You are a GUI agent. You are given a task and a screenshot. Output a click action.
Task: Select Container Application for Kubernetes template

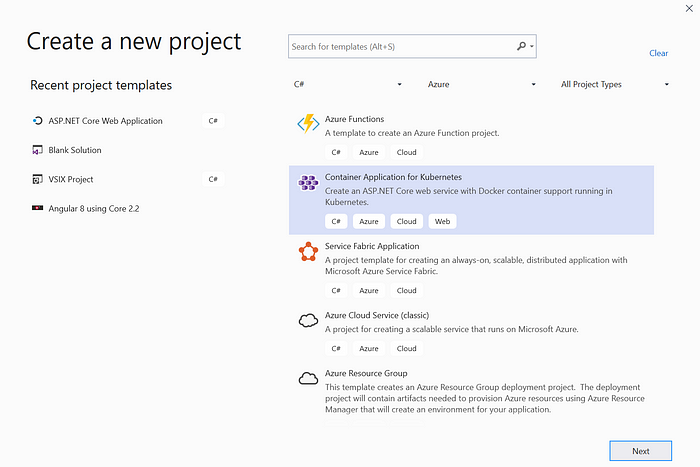pos(471,200)
